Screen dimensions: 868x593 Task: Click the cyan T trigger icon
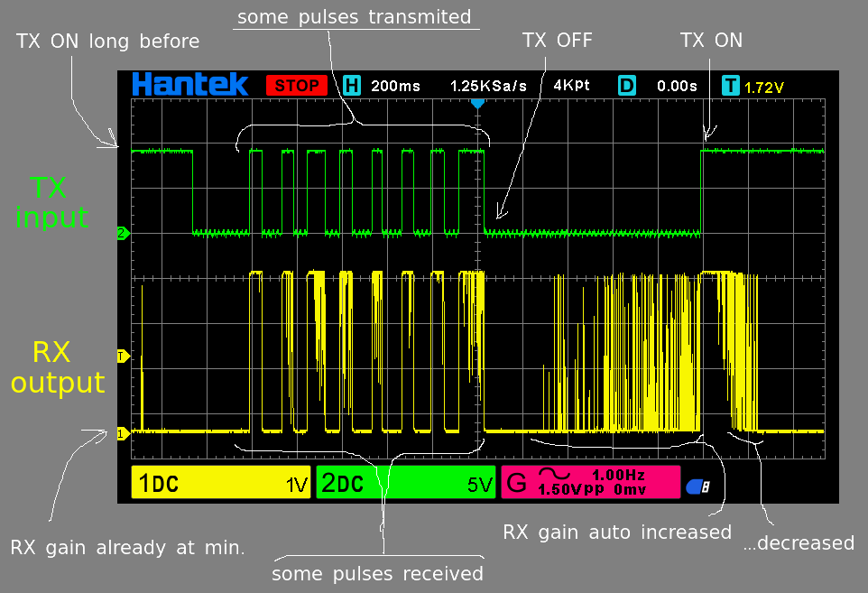coord(731,86)
